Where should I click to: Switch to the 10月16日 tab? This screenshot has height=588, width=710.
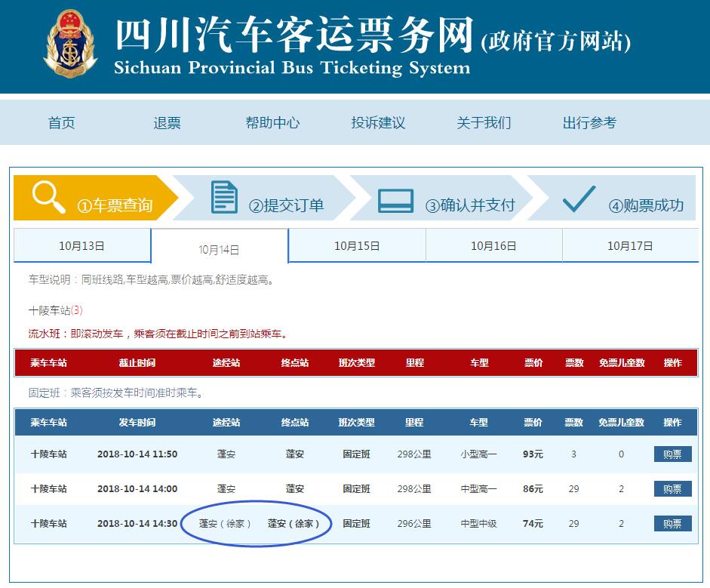pos(493,246)
